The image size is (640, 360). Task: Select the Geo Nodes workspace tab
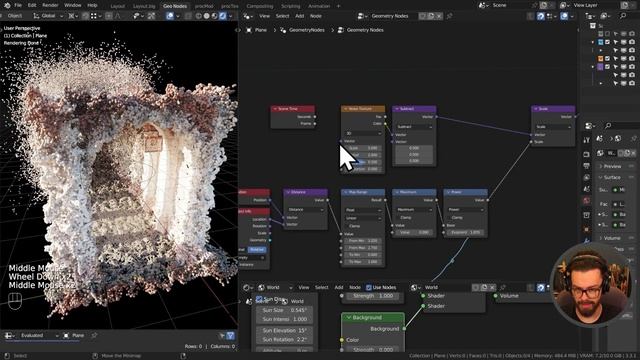[x=175, y=6]
